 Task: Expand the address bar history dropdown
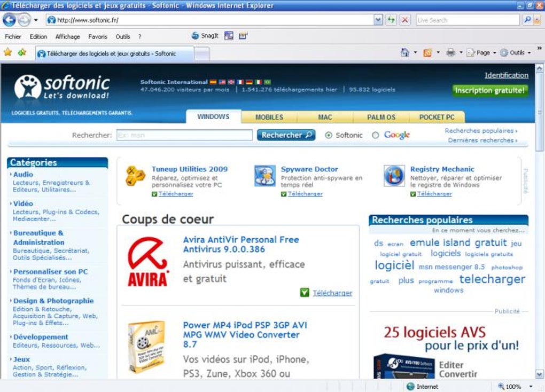378,20
